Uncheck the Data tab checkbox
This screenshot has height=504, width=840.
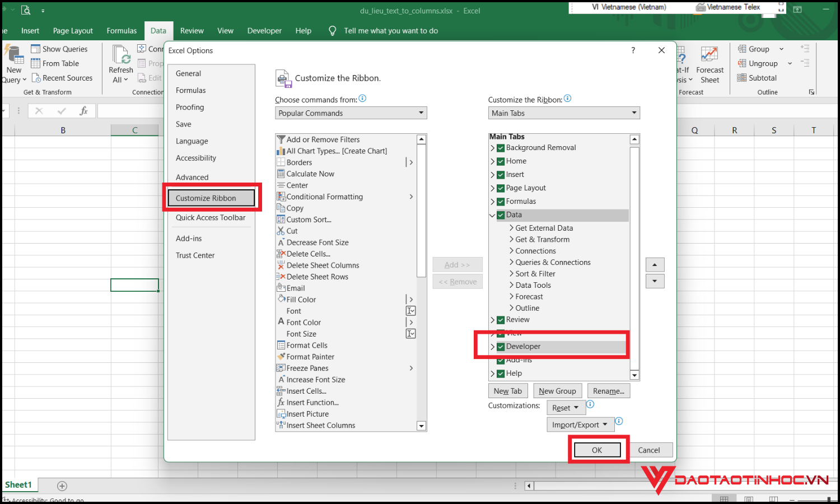501,215
